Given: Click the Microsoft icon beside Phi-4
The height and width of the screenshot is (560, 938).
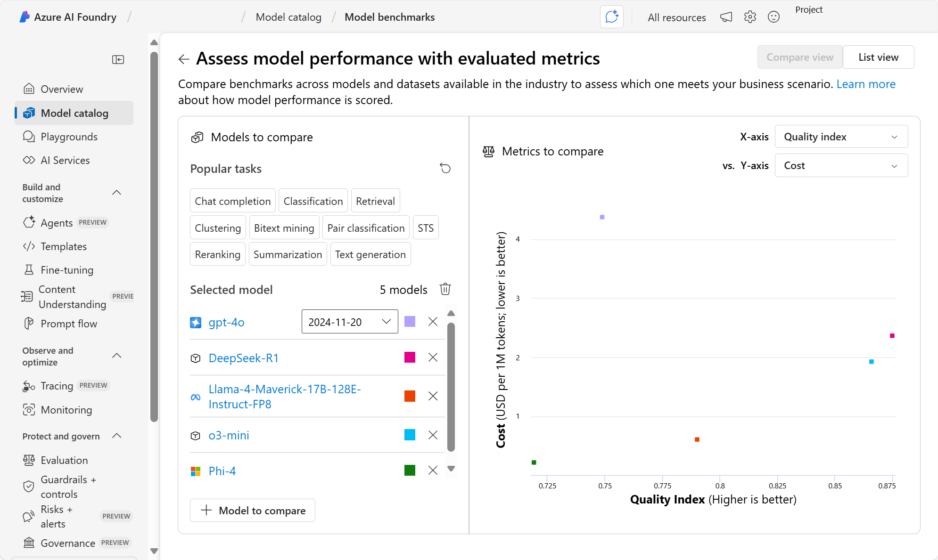Looking at the screenshot, I should tap(196, 471).
